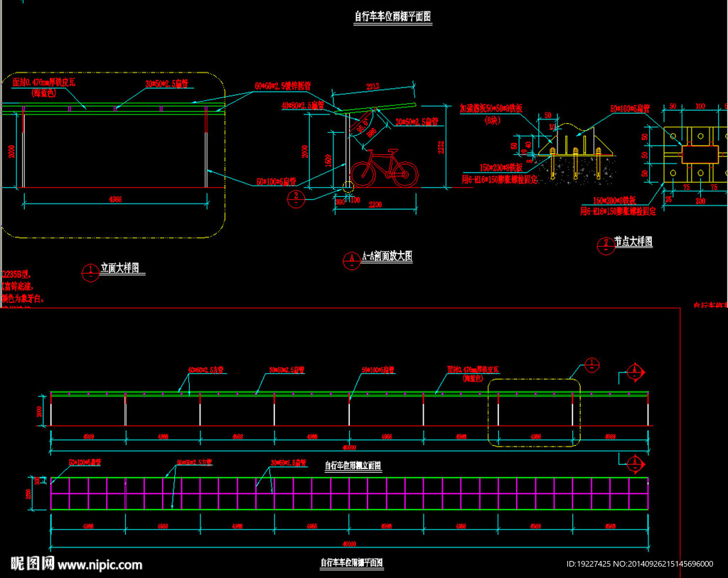Click detail callout circle 2 near column base

tap(296, 199)
